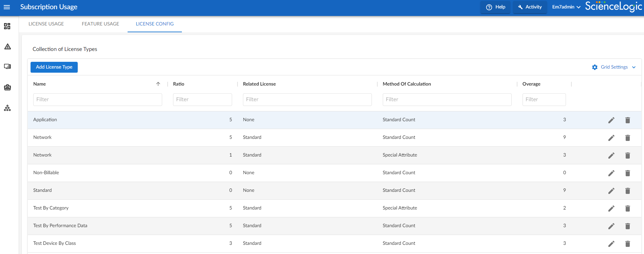Focus the Method Of Calculation filter box

[x=447, y=99]
